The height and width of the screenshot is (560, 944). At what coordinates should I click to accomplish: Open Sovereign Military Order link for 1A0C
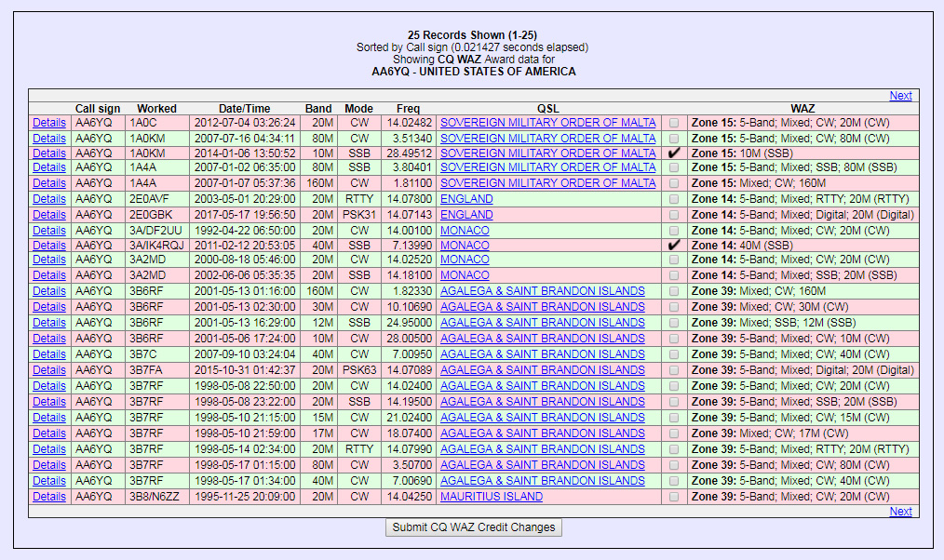(547, 122)
